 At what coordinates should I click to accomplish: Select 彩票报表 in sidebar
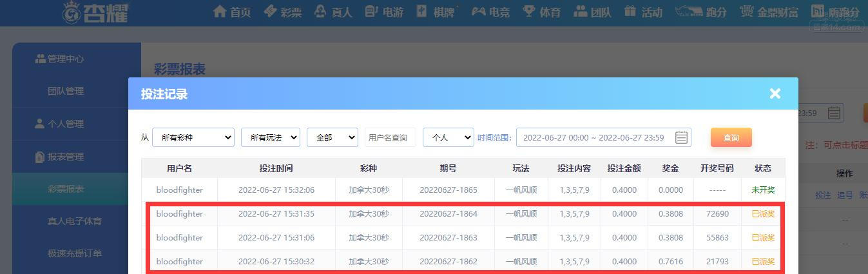pos(77,189)
